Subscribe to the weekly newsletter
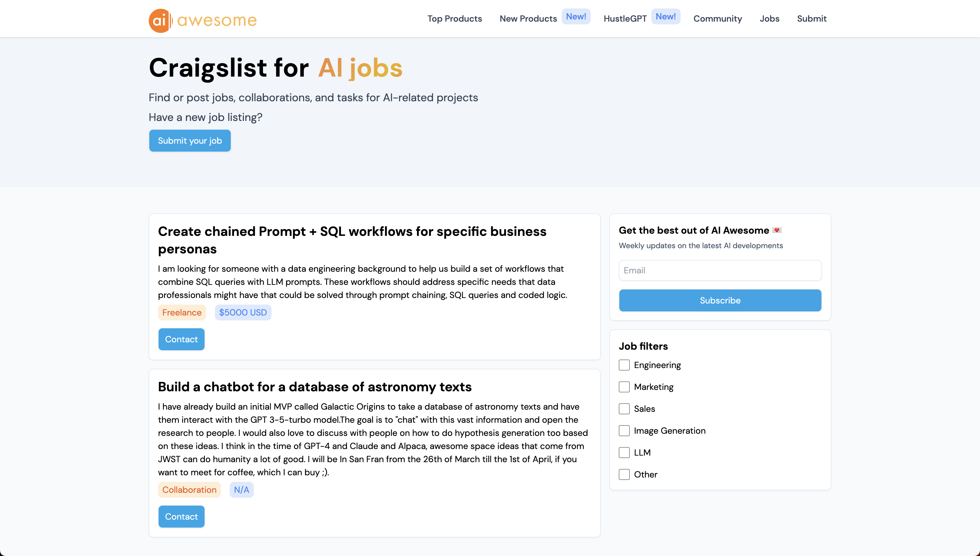Image resolution: width=980 pixels, height=556 pixels. point(720,300)
